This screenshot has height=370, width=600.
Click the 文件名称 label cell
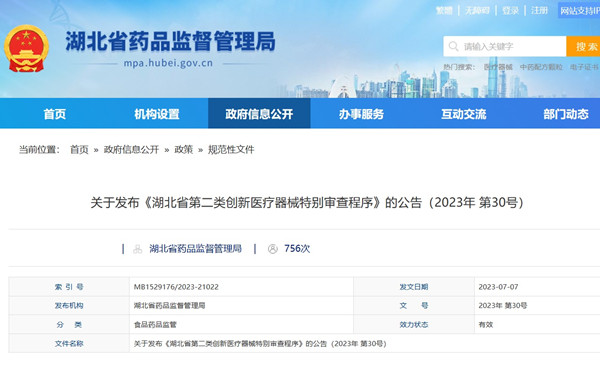(69, 343)
